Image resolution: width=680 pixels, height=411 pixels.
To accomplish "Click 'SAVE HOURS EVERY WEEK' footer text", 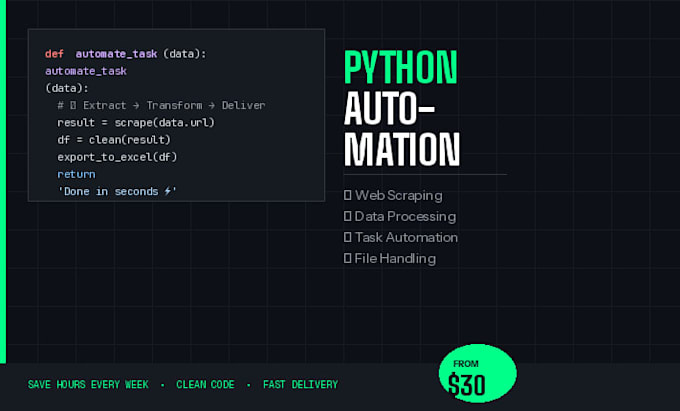I will pos(88,385).
